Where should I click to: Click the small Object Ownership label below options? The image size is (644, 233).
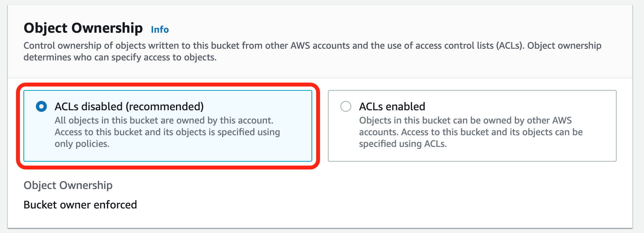68,185
